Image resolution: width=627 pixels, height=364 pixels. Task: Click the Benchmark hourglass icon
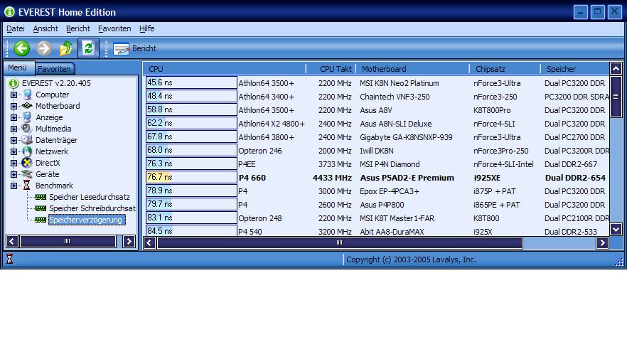tap(27, 186)
